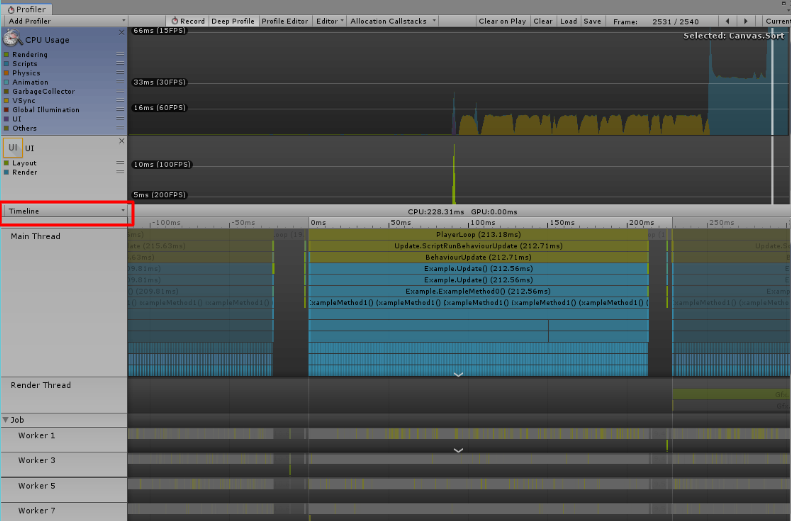
Task: Click the Render reorder handle in UI module
Action: pyautogui.click(x=120, y=172)
